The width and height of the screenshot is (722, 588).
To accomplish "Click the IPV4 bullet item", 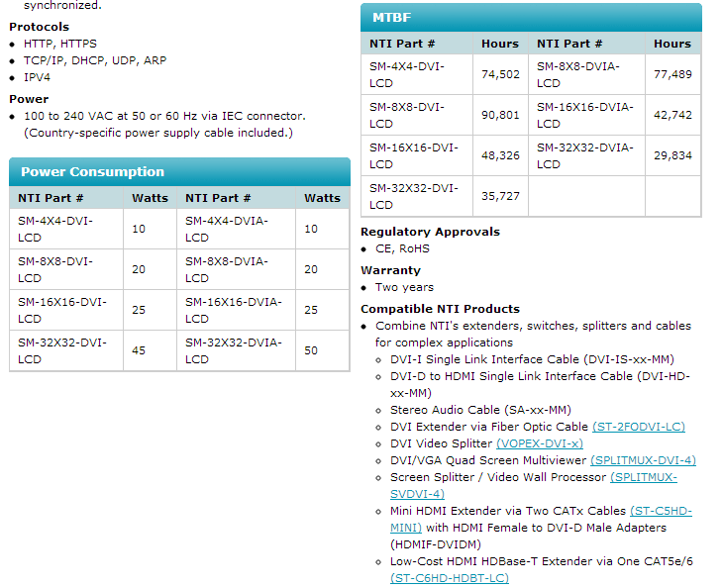I will 38,77.
